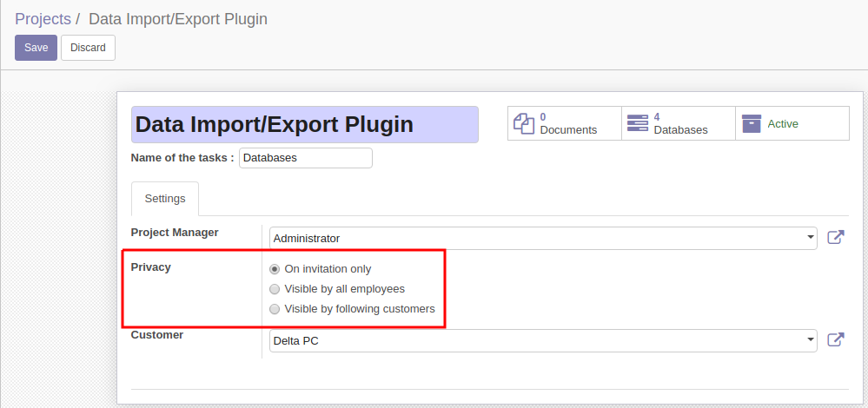Discard the project edits
Viewport: 868px width, 408px height.
coord(88,48)
